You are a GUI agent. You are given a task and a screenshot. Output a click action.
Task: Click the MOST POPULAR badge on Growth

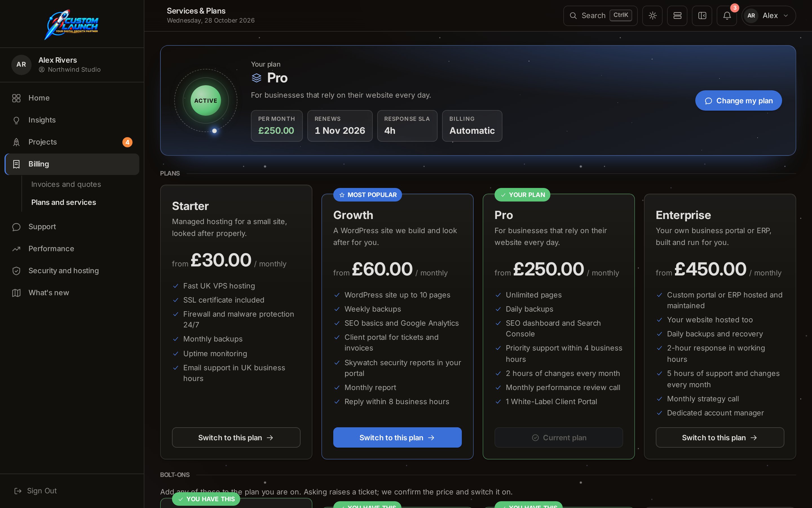(x=367, y=195)
